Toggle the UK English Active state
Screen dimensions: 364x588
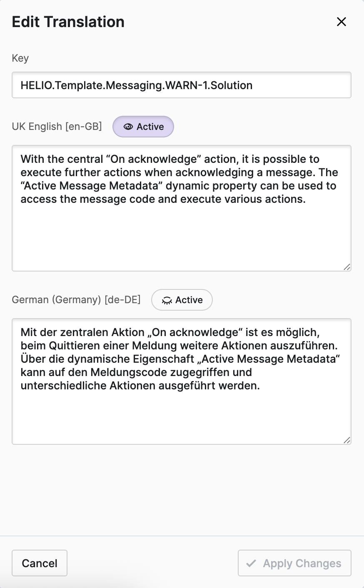143,127
